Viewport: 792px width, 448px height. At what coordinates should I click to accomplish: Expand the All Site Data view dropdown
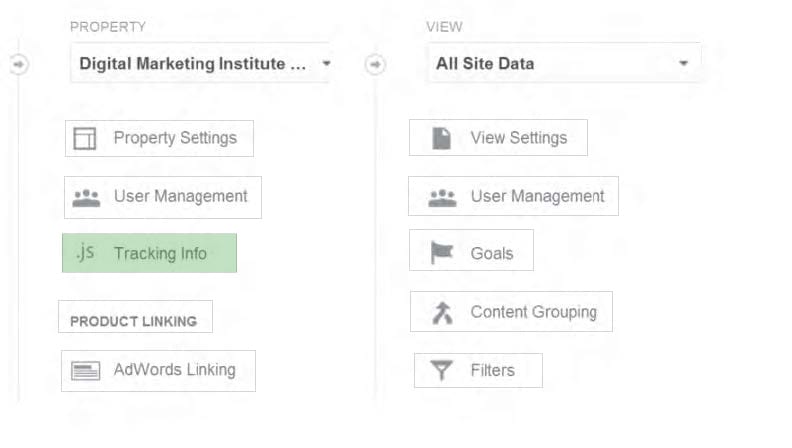point(564,63)
